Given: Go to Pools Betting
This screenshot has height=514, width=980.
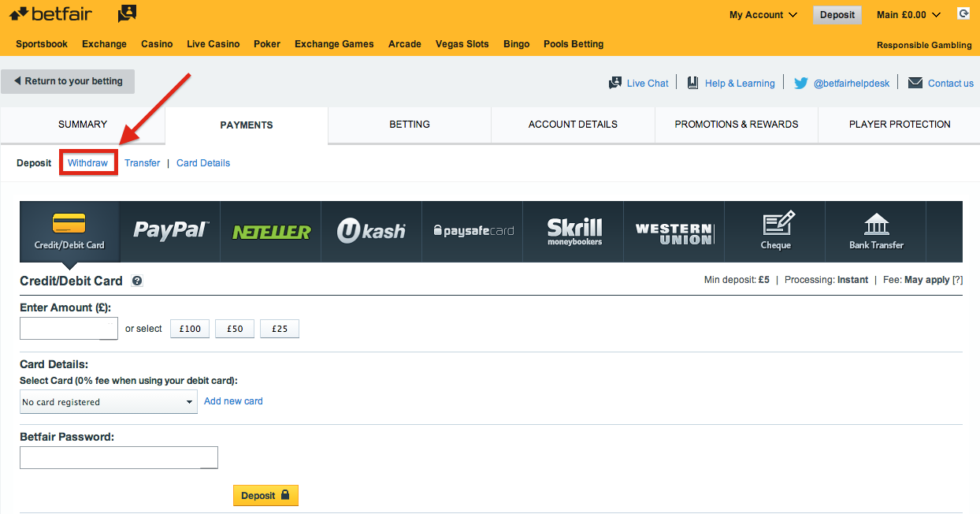Looking at the screenshot, I should 574,44.
